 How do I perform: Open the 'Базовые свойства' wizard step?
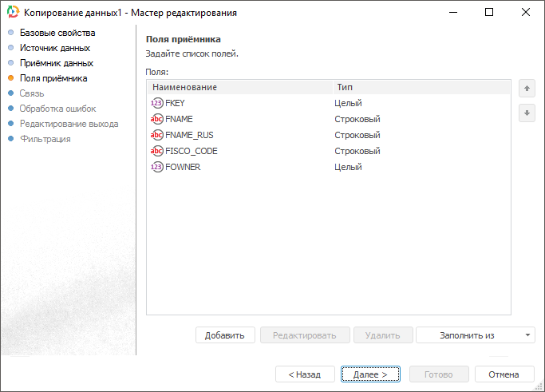click(57, 33)
